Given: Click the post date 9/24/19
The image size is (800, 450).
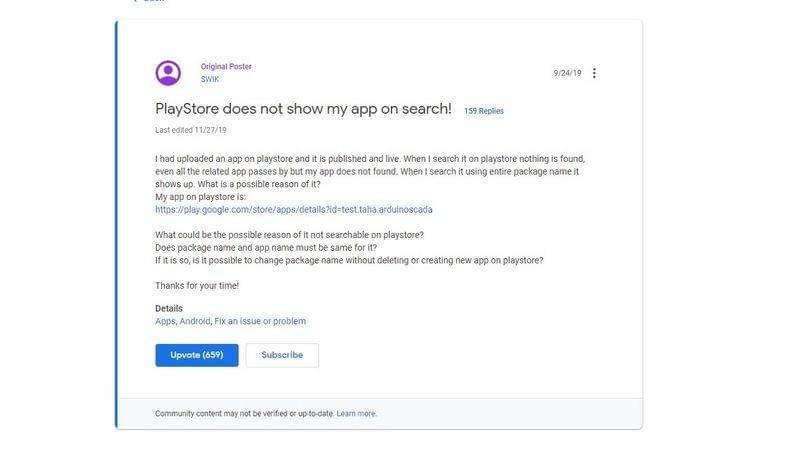Looking at the screenshot, I should point(567,73).
